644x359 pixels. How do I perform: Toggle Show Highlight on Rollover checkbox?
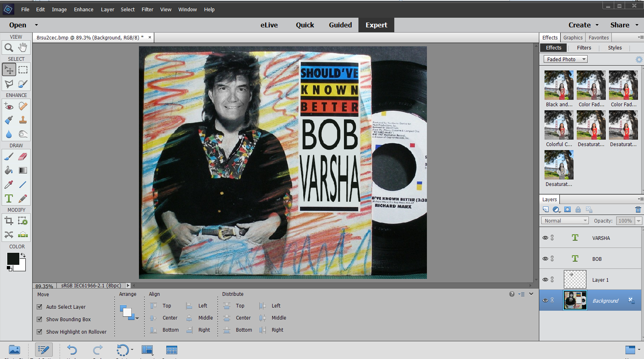(x=39, y=332)
